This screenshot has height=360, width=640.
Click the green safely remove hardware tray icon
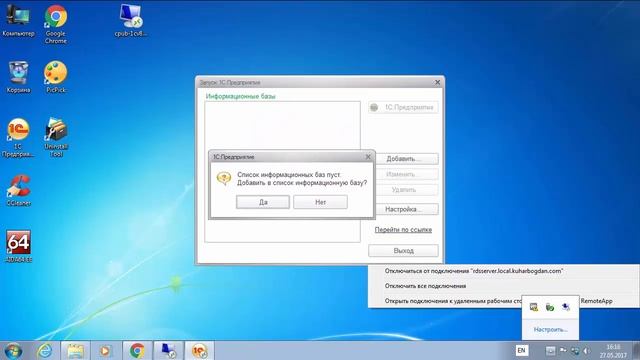(550, 307)
